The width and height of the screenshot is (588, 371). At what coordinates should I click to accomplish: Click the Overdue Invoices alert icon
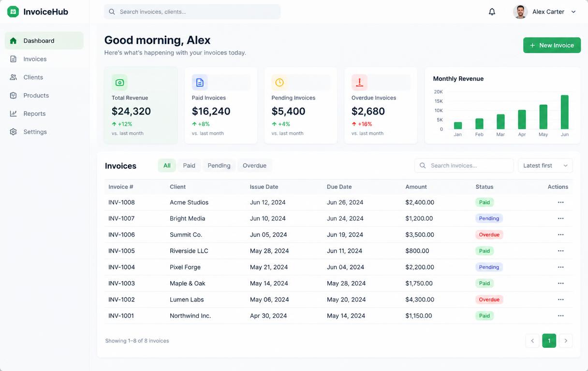pyautogui.click(x=359, y=83)
